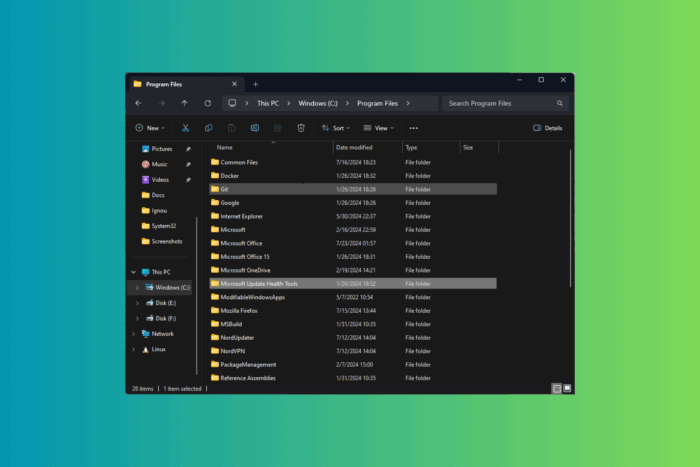Image resolution: width=700 pixels, height=467 pixels.
Task: Toggle the Details pane button
Action: coord(548,128)
